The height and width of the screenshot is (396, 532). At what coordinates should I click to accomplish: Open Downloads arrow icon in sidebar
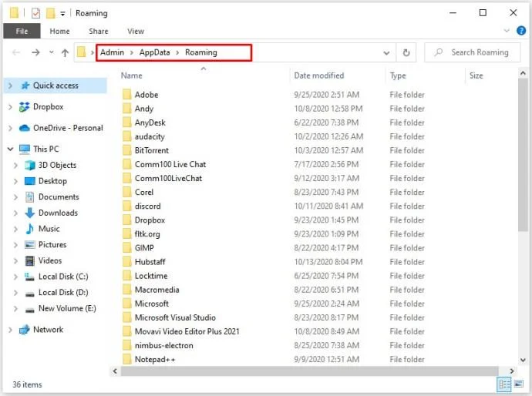[30, 213]
